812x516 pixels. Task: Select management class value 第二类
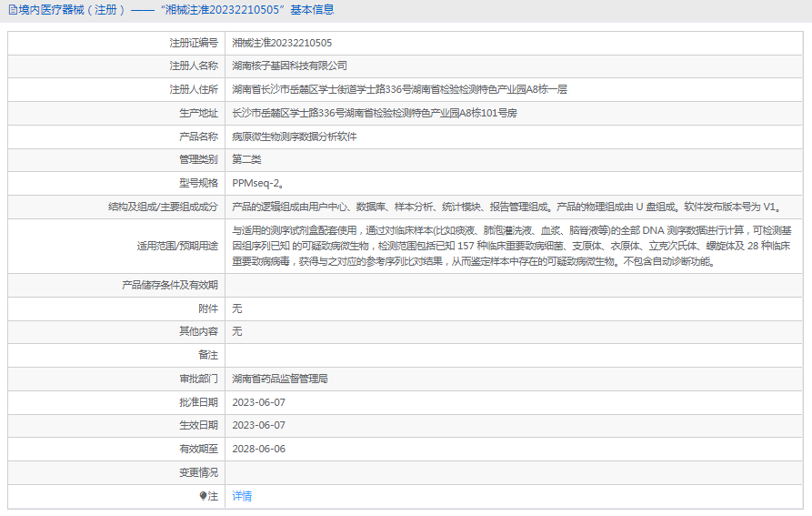tap(246, 159)
